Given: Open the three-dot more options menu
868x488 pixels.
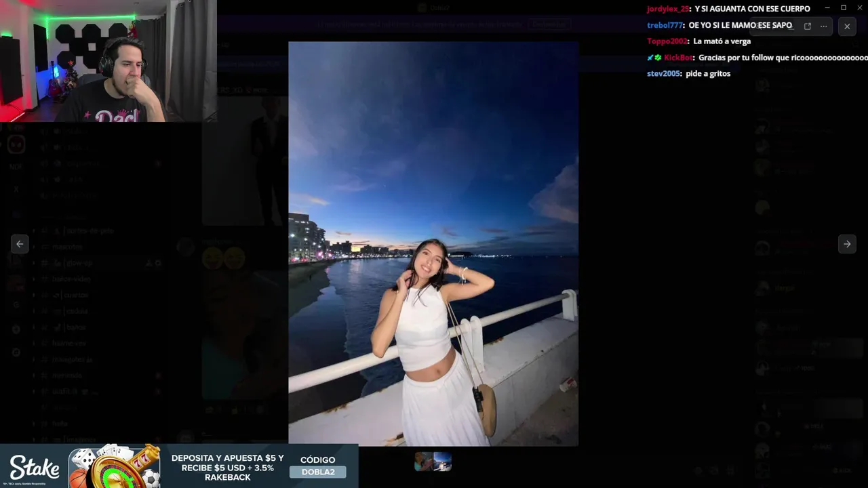Looking at the screenshot, I should pyautogui.click(x=824, y=26).
